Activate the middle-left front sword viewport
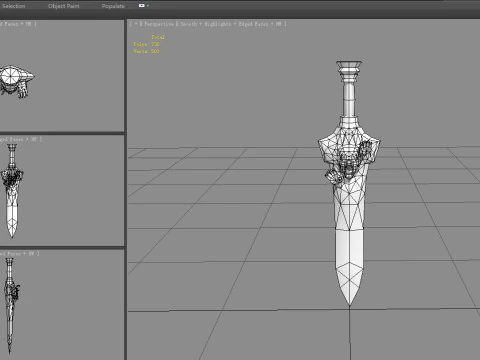 (x=62, y=190)
